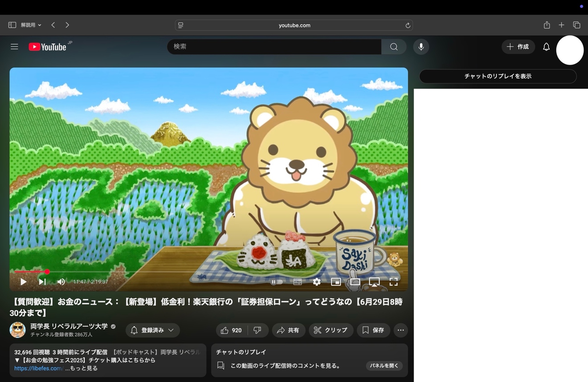Like the video with 920 likes

tap(232, 330)
